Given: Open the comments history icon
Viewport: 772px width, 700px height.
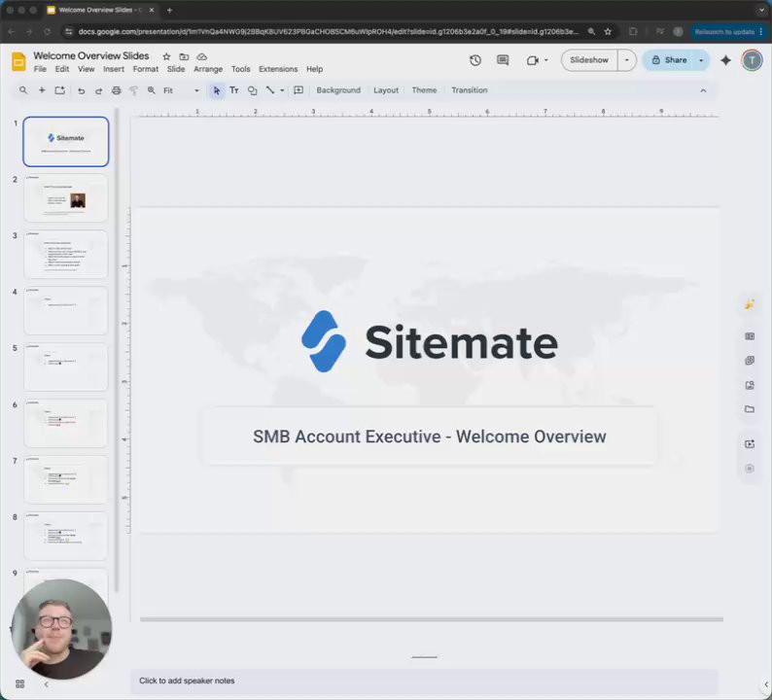Looking at the screenshot, I should click(x=503, y=60).
